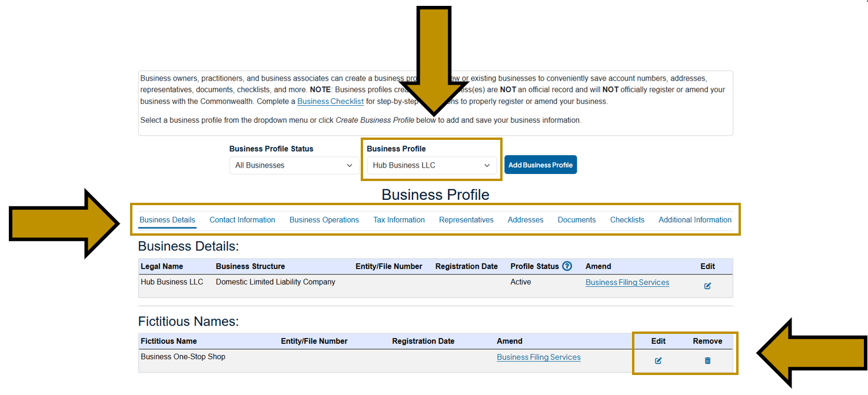Expand the All Businesses selection chevron

pos(351,165)
